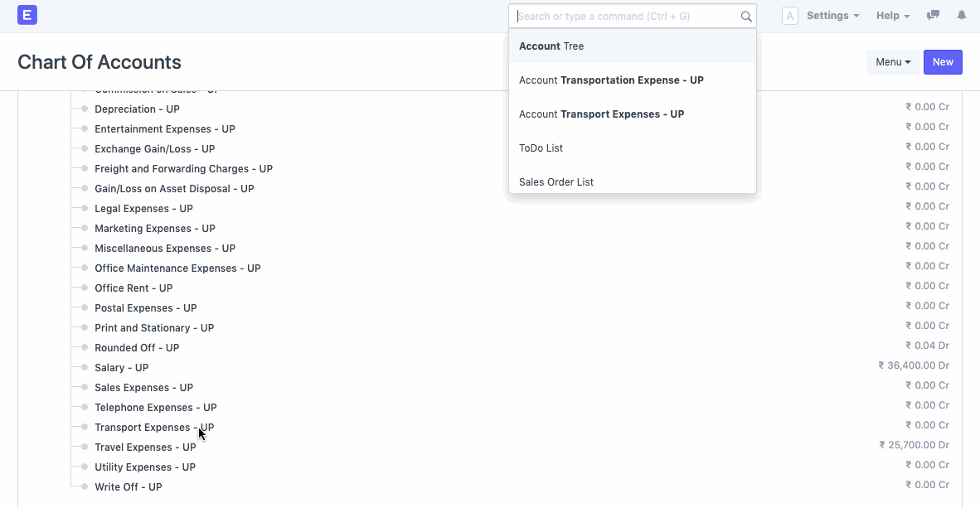Open Account Transportation Expense - UP result
980x508 pixels.
(x=611, y=80)
